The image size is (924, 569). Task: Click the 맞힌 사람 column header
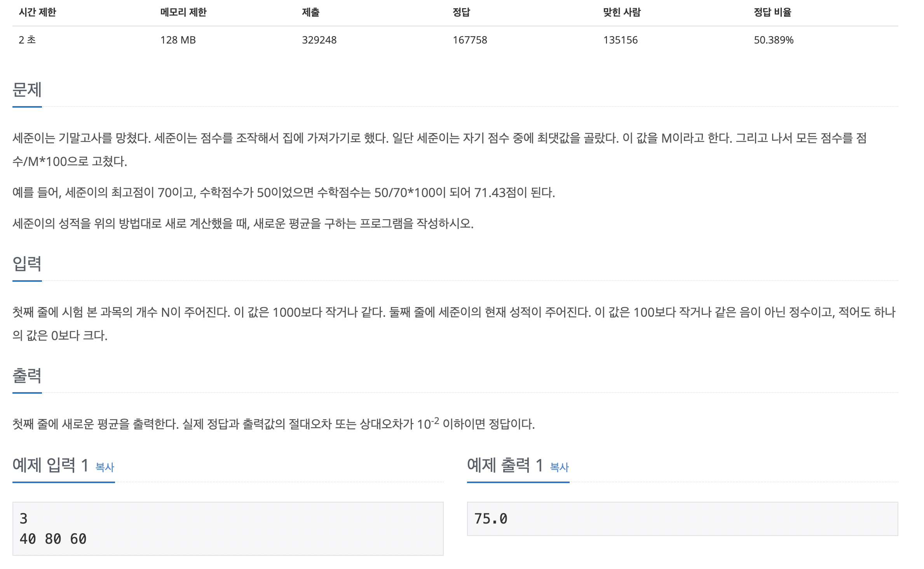click(622, 12)
